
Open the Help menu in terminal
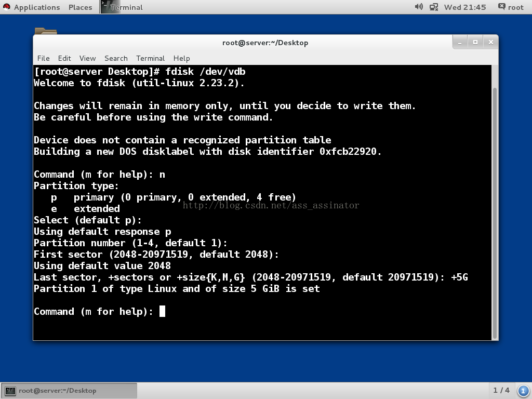[181, 58]
